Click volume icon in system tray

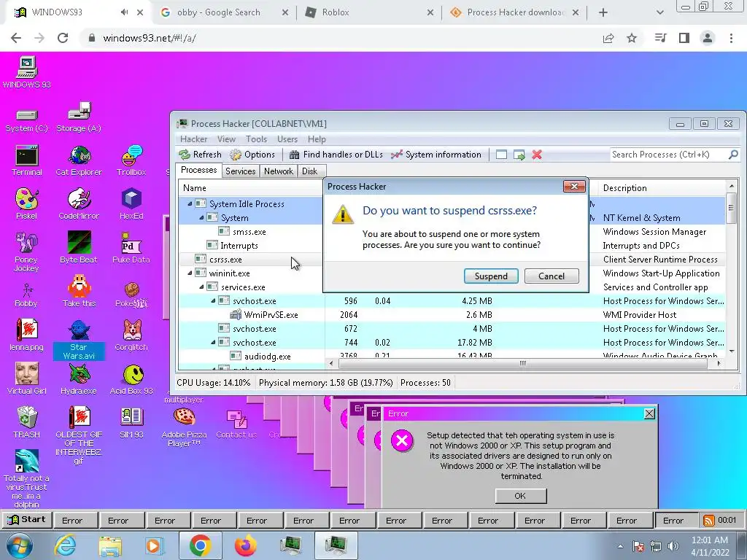click(673, 546)
